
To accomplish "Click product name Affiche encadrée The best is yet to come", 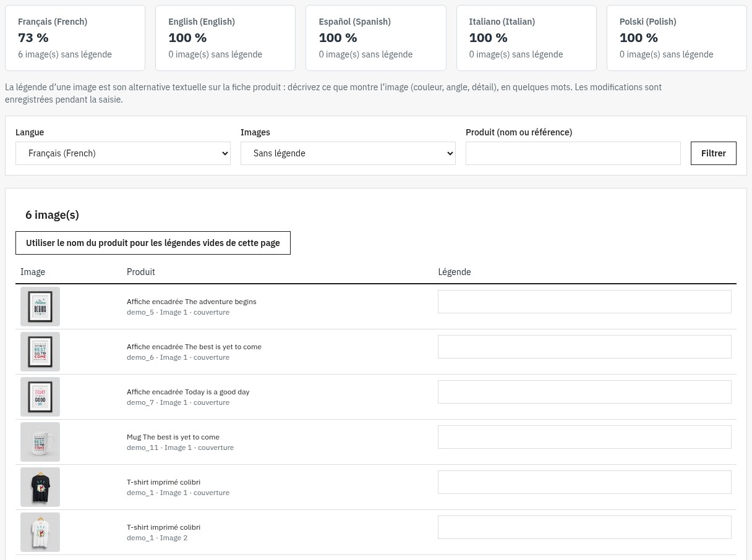I will click(x=194, y=347).
